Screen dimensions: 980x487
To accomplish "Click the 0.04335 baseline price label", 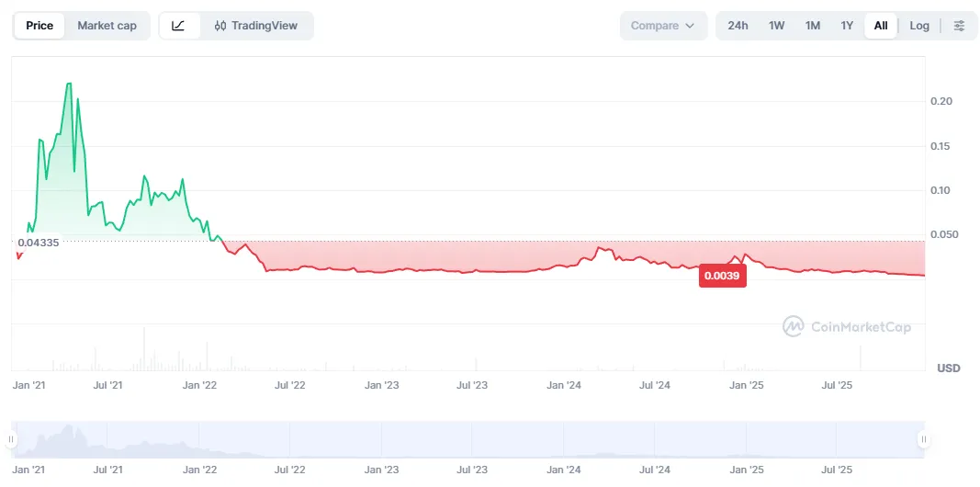I will click(x=39, y=243).
